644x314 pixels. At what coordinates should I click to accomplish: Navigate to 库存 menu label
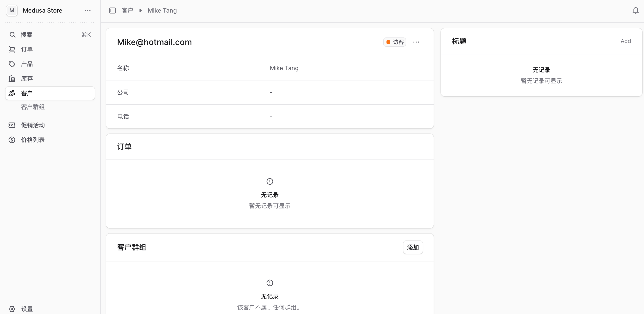pyautogui.click(x=27, y=79)
